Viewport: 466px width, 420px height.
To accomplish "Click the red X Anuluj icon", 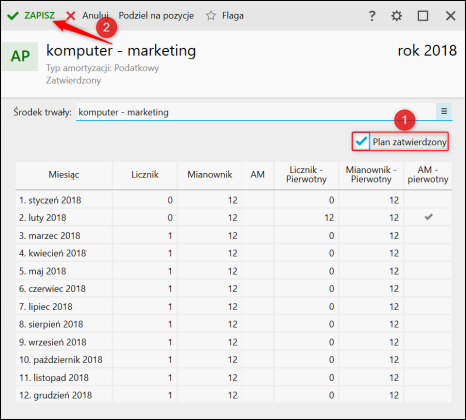I will click(71, 16).
